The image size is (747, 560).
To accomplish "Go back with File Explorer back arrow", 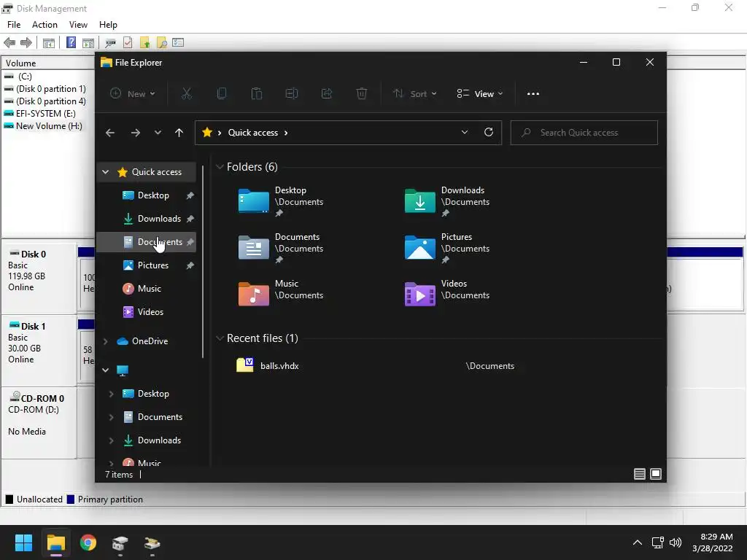I will [110, 133].
